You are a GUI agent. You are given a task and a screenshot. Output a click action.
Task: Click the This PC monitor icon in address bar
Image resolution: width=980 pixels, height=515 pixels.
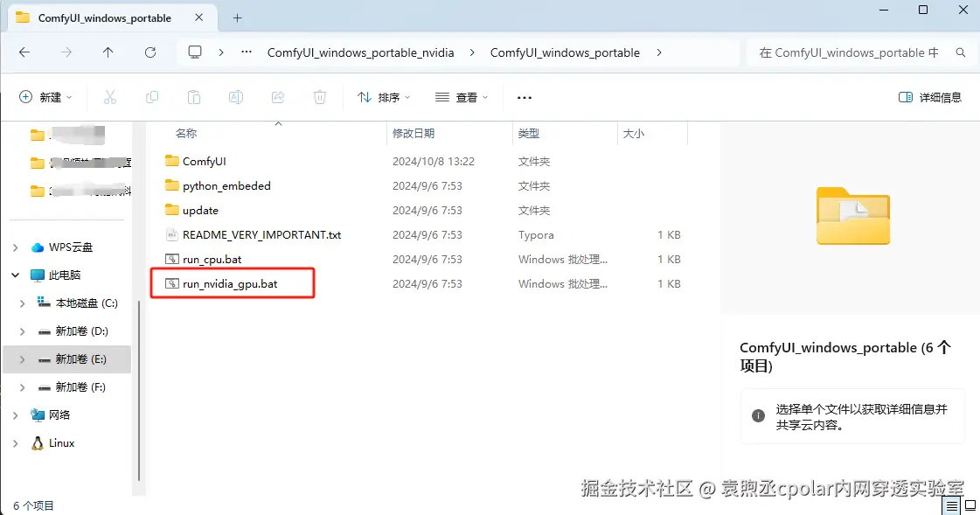click(195, 52)
